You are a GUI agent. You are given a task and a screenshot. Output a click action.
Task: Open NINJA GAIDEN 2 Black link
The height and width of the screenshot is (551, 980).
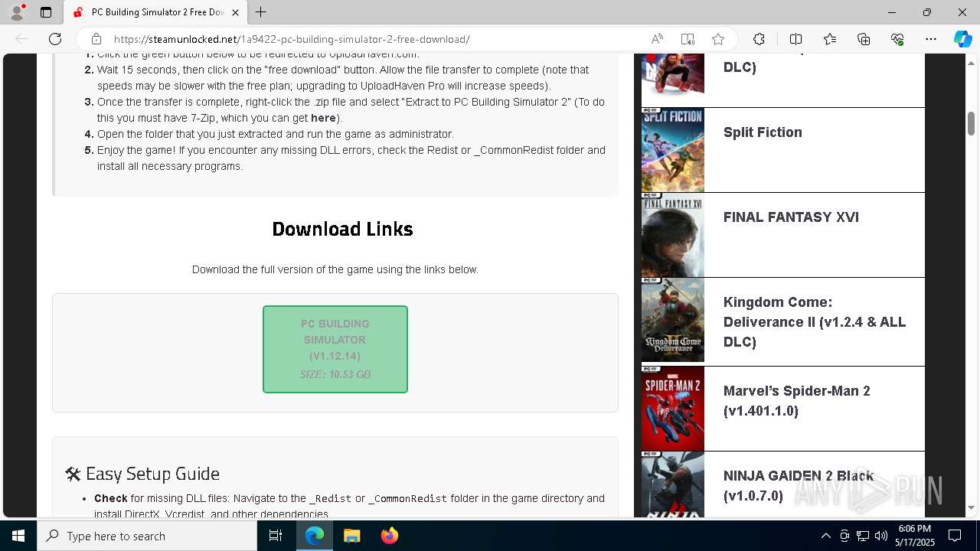[799, 486]
